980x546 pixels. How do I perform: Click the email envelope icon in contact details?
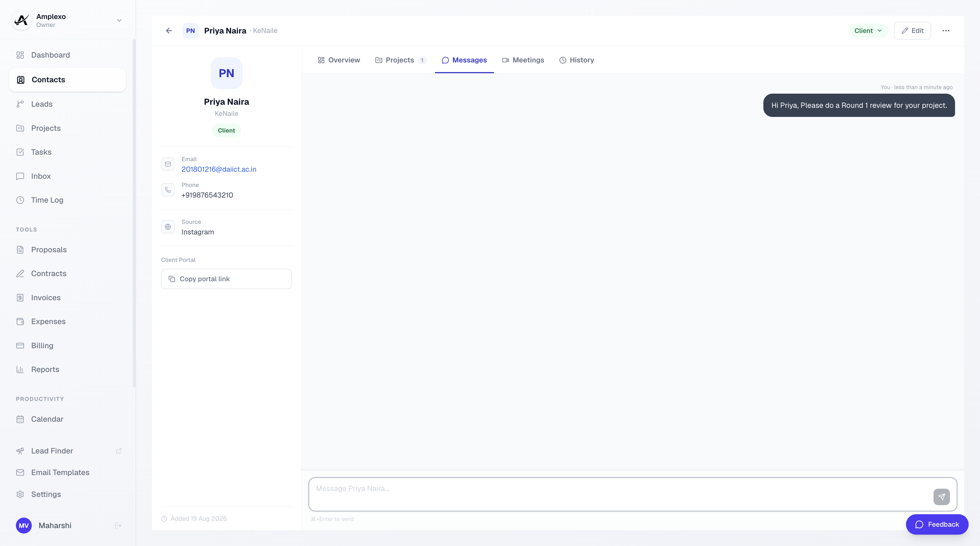click(x=168, y=164)
